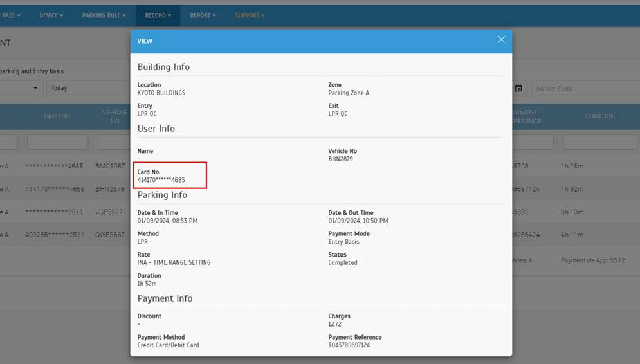Open the calendar date picker icon
Image resolution: width=640 pixels, height=364 pixels.
point(518,89)
